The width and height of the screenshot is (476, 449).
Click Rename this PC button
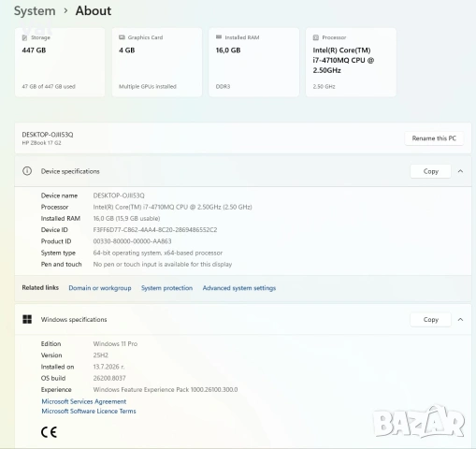pos(434,138)
